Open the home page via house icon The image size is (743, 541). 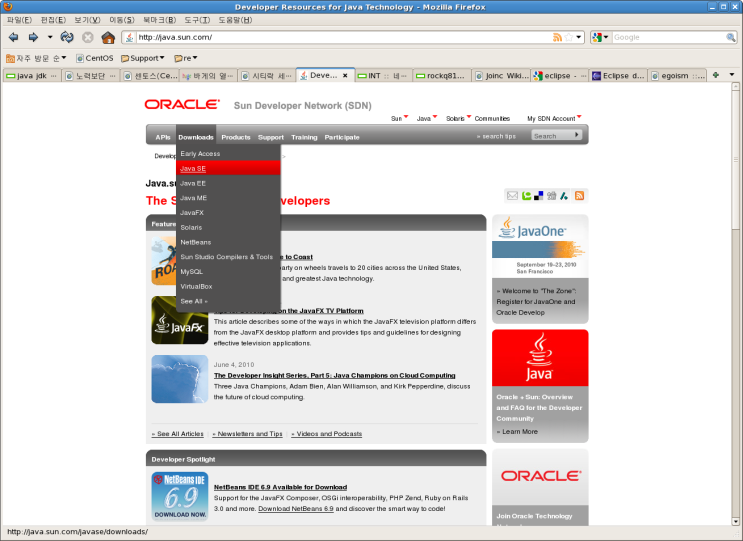pos(108,37)
